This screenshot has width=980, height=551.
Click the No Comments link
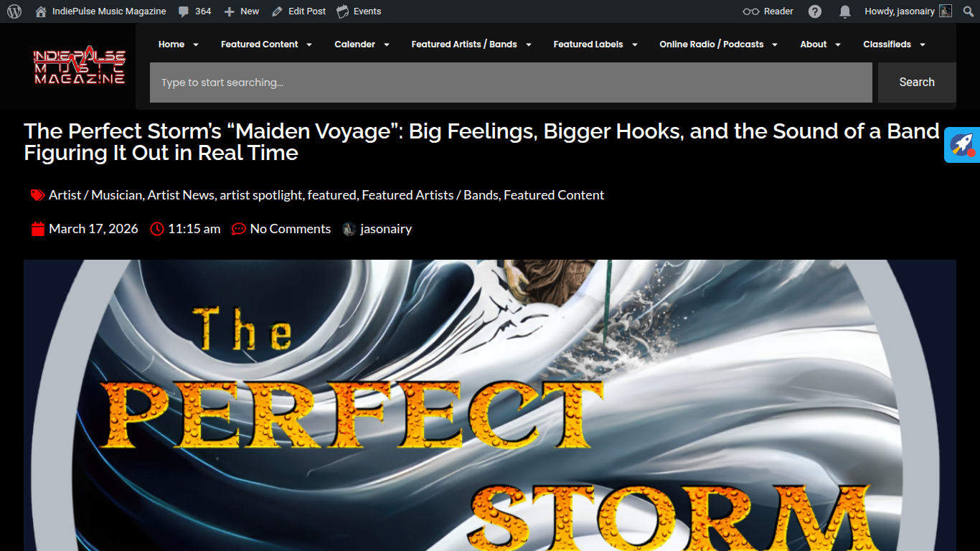pos(290,229)
